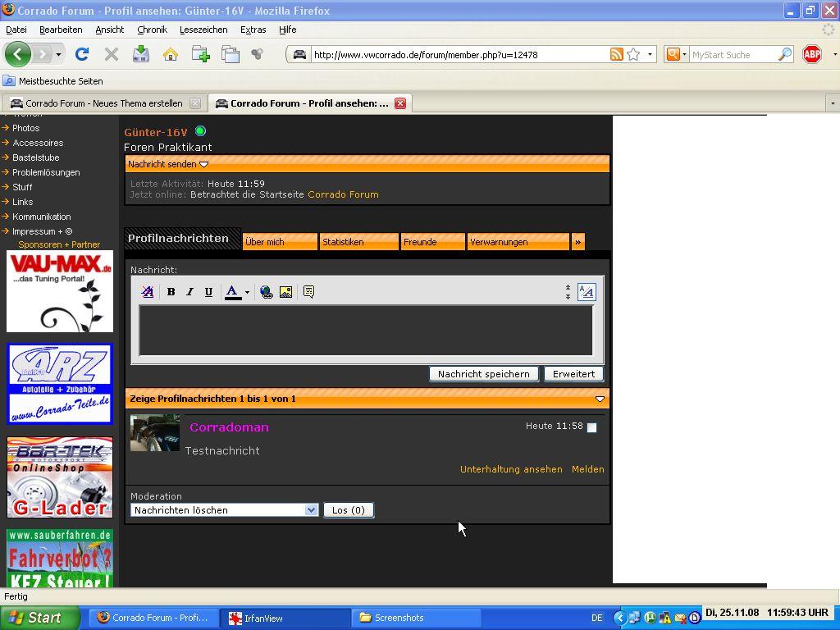The image size is (840, 630).
Task: Click the Bold formatting icon
Action: (x=171, y=292)
